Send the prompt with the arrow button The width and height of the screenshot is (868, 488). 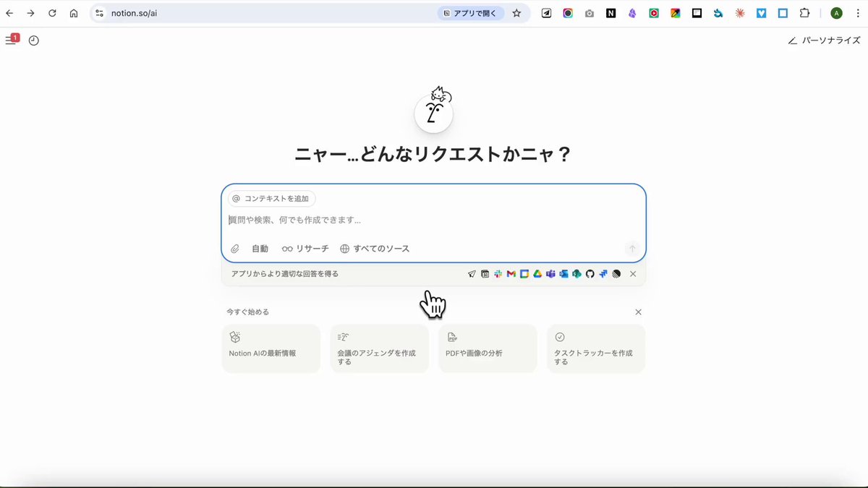[632, 249]
